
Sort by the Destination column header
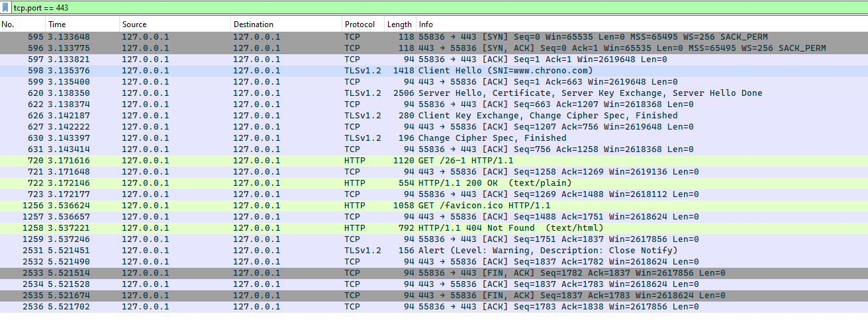tap(286, 24)
